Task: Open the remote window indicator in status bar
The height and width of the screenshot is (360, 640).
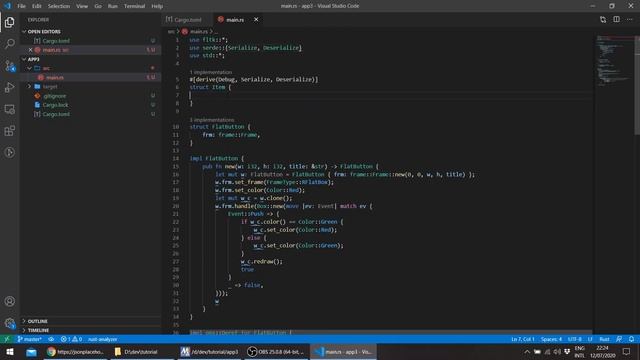Action: point(7,339)
